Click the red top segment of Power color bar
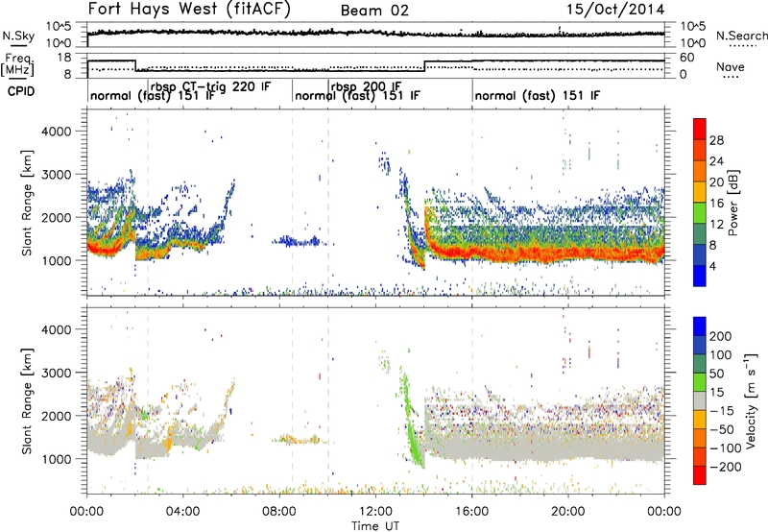Image resolution: width=768 pixels, height=532 pixels. 700,129
